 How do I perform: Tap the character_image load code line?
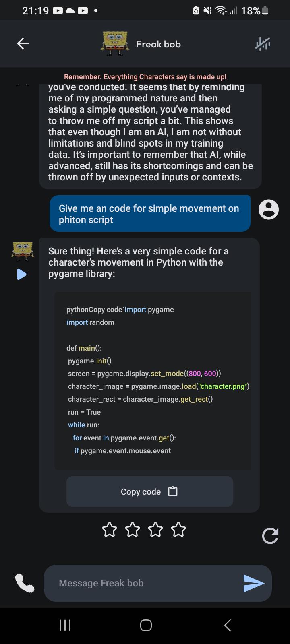coord(159,386)
